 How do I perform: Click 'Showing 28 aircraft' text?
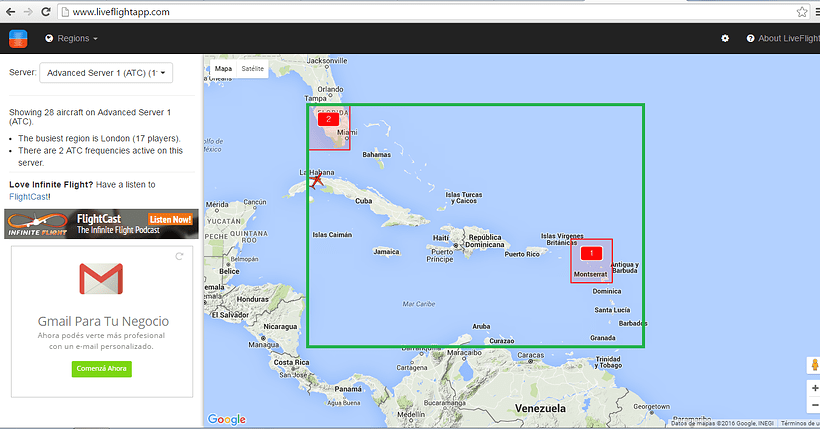(x=90, y=117)
